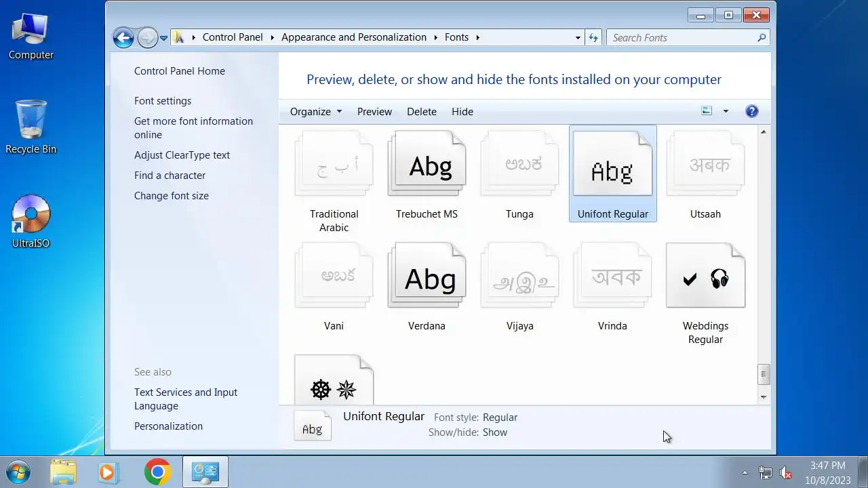This screenshot has height=488, width=868.
Task: Click Delete in the toolbar
Action: (x=422, y=111)
